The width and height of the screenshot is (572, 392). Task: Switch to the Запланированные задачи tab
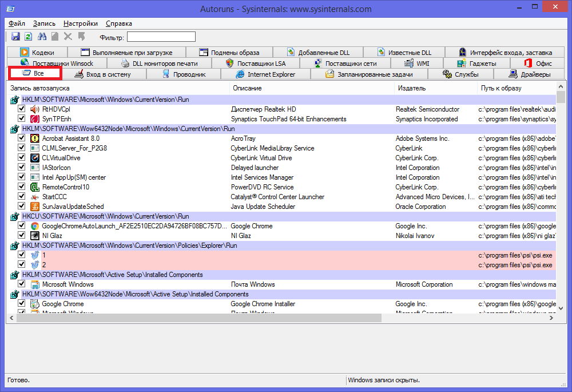point(369,74)
